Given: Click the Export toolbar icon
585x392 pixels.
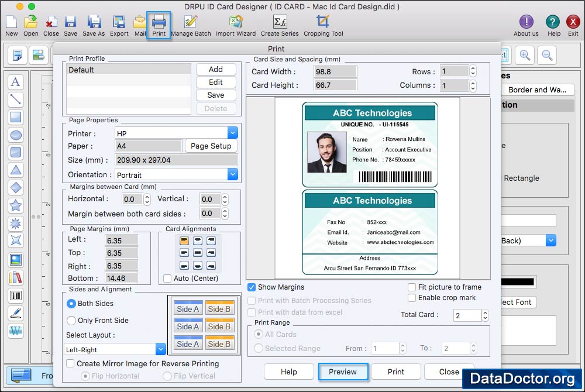Looking at the screenshot, I should pos(119,25).
